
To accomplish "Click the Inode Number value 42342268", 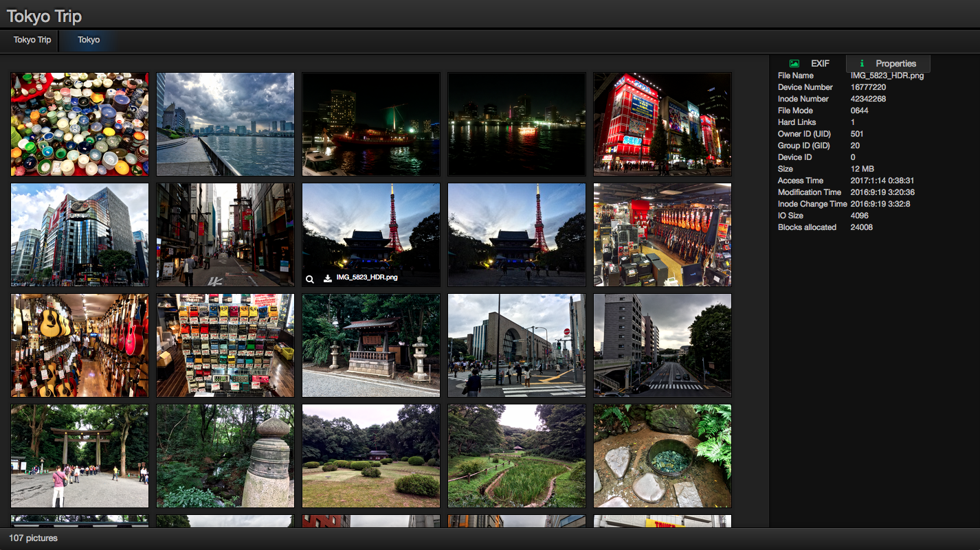I will point(868,99).
